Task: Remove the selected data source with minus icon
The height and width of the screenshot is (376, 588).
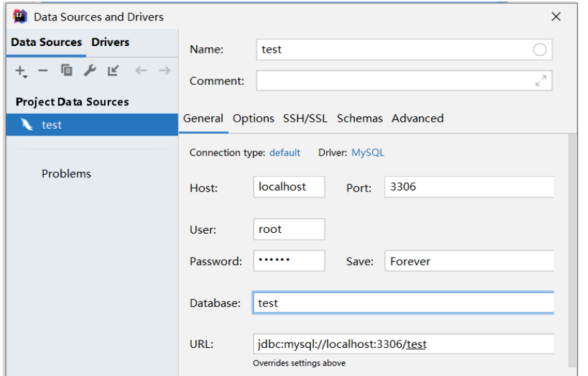Action: click(x=42, y=71)
